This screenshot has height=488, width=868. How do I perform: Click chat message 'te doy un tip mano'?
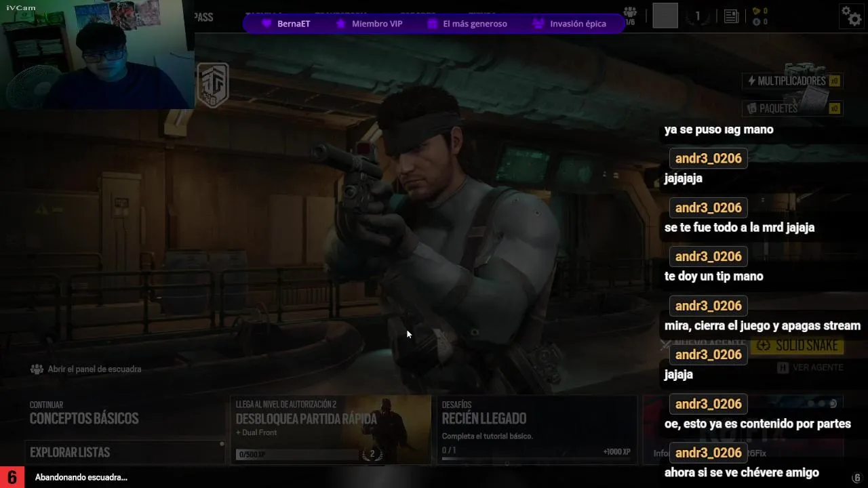713,276
